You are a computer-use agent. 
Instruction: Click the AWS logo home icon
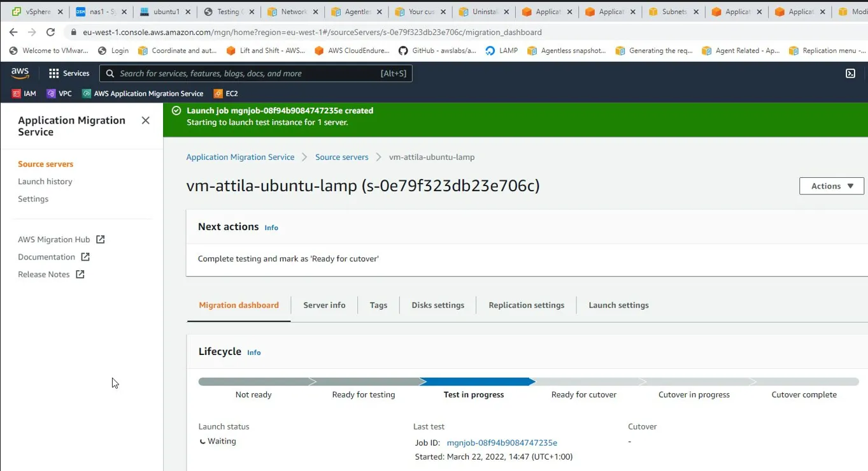pyautogui.click(x=20, y=73)
